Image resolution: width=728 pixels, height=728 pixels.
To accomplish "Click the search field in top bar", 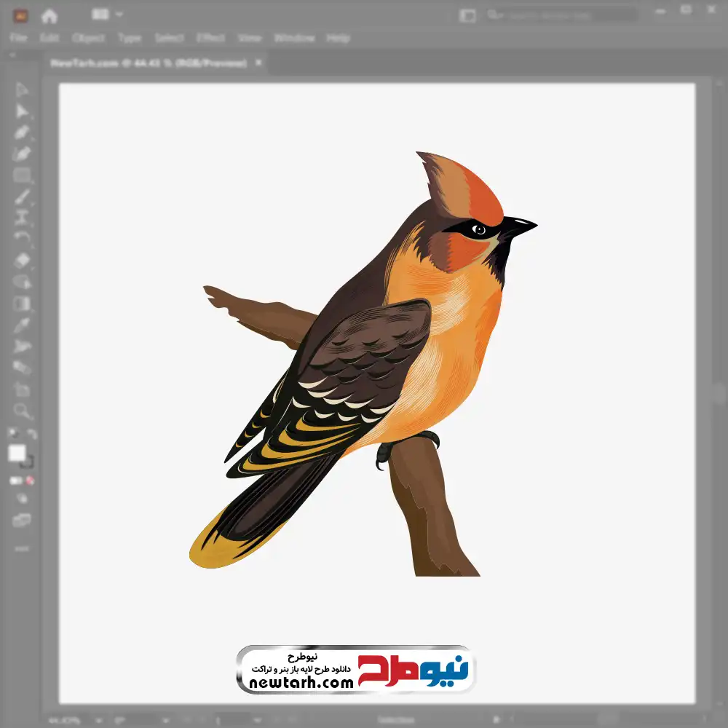I will coord(561,15).
